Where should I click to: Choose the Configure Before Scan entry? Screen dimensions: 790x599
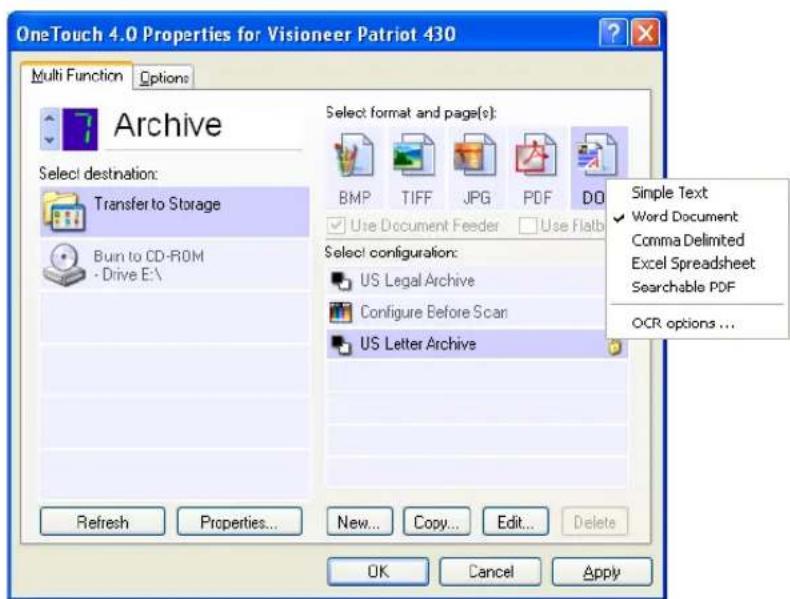coord(466,312)
